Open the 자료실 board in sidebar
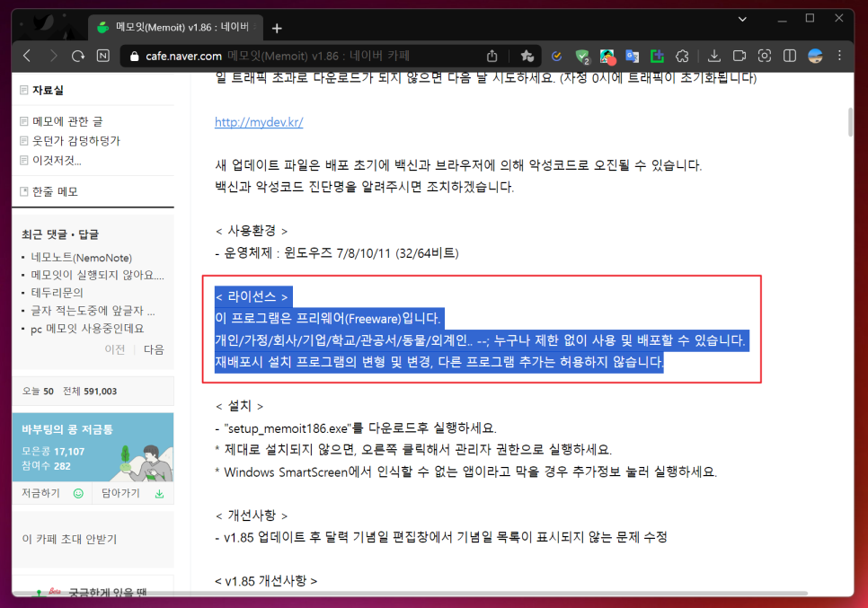The height and width of the screenshot is (608, 868). click(x=48, y=90)
